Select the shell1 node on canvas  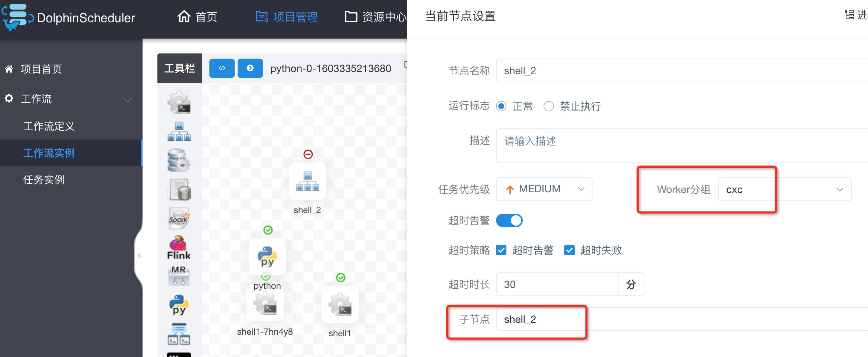(x=340, y=304)
